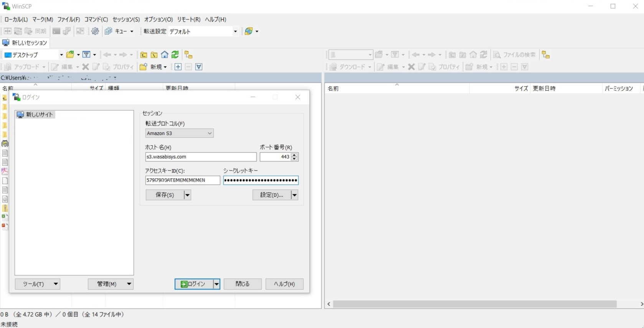Click the ホスト名 input field
The image size is (644, 328).
coord(201,157)
